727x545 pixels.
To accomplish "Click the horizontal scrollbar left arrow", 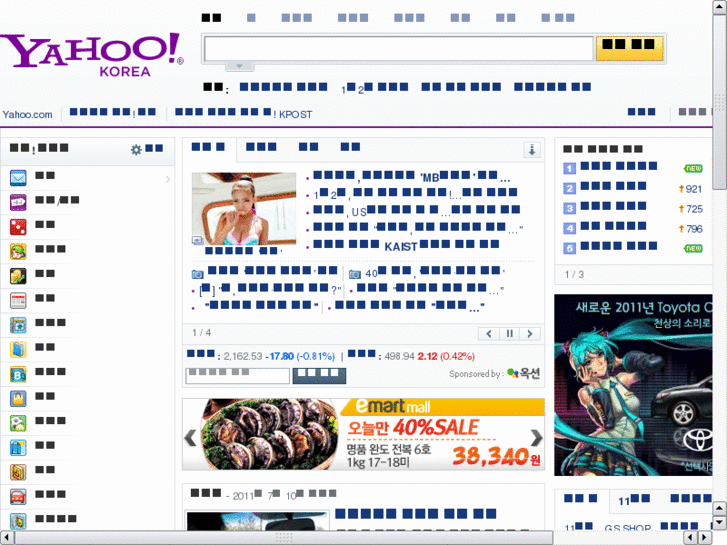I will coord(6,538).
